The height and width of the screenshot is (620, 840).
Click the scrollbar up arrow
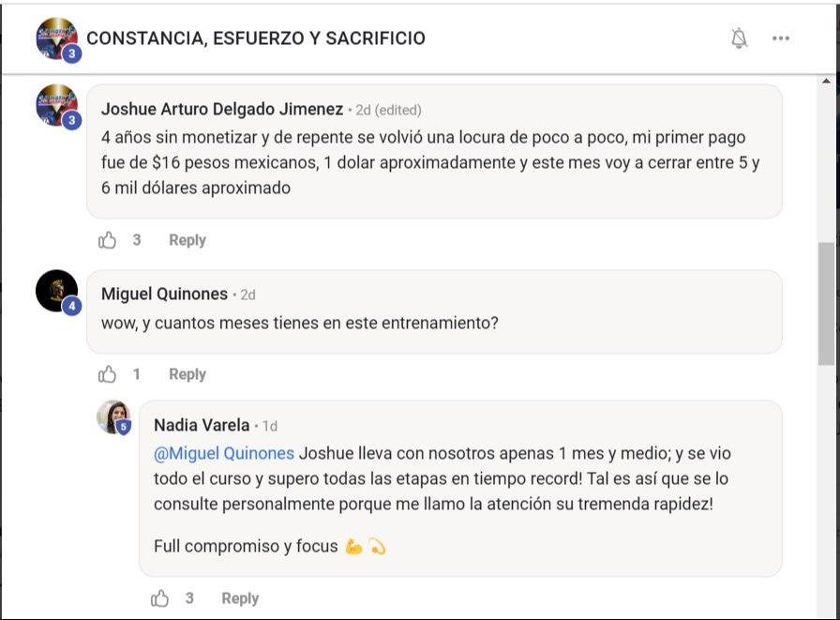(x=826, y=81)
